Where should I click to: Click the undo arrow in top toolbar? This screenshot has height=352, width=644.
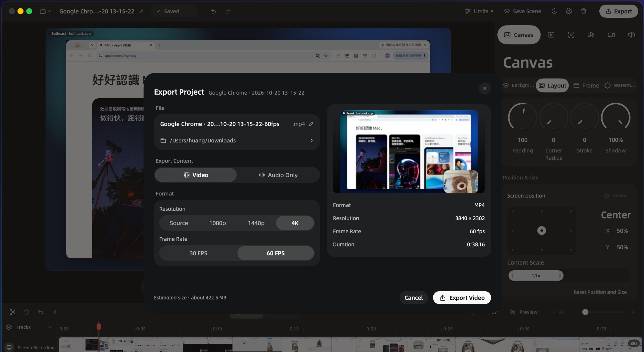213,11
